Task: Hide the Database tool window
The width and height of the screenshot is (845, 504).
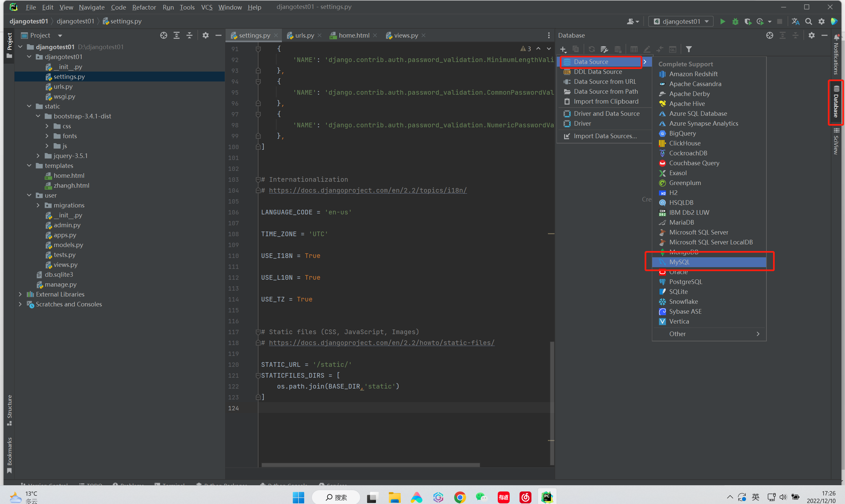Action: coord(824,35)
